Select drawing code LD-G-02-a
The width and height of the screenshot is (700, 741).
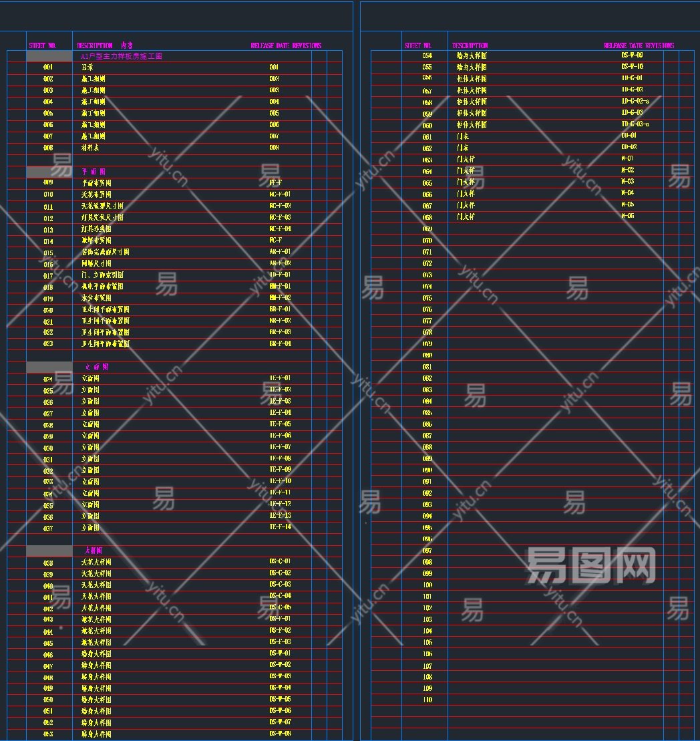(x=635, y=102)
